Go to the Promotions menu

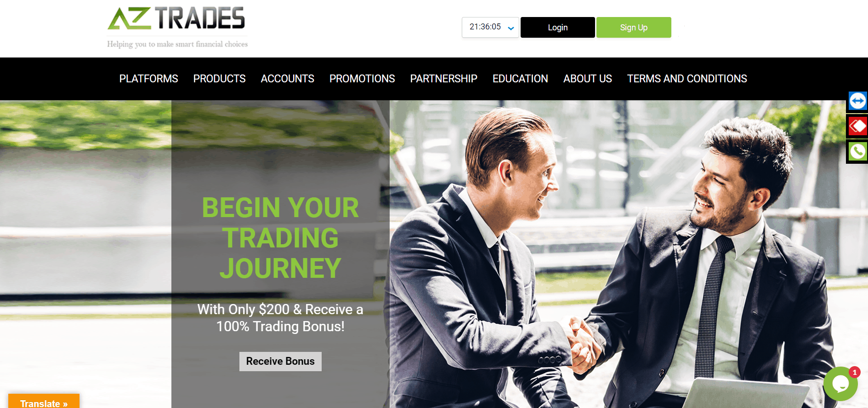click(x=362, y=79)
